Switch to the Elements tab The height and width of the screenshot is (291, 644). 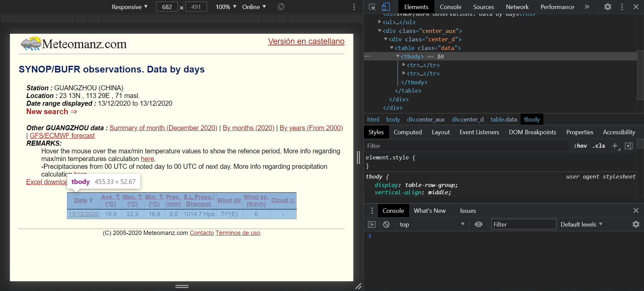416,7
